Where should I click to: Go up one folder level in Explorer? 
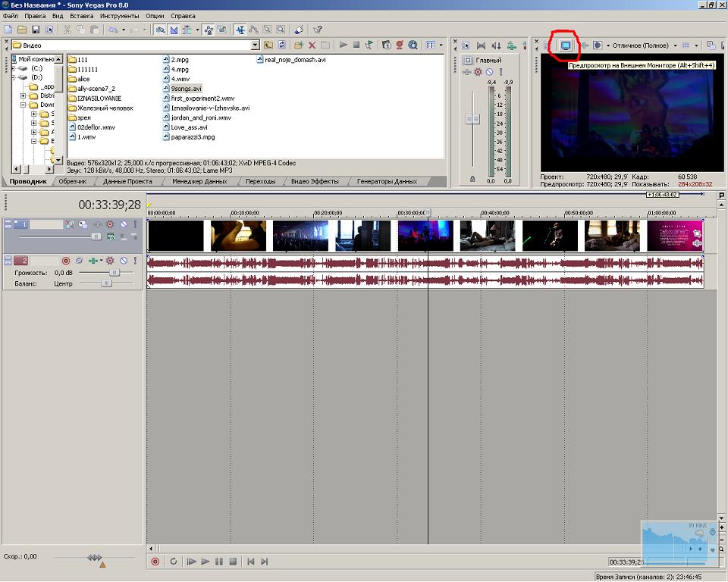point(268,45)
